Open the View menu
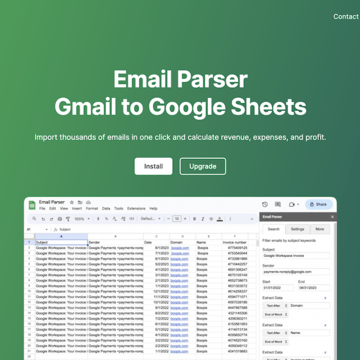 [x=64, y=209]
